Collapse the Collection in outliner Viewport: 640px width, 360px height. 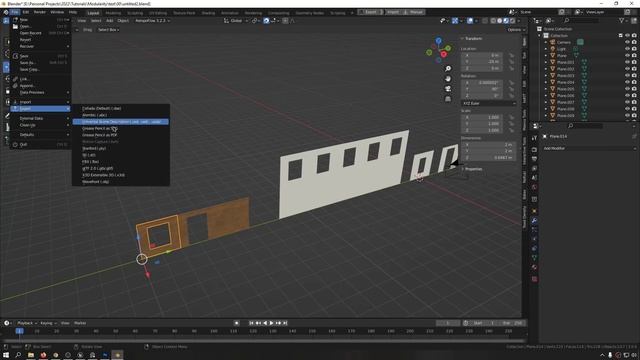click(539, 36)
